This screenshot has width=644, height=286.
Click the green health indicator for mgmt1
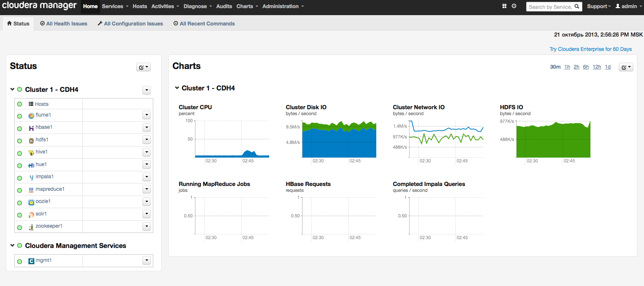click(20, 262)
